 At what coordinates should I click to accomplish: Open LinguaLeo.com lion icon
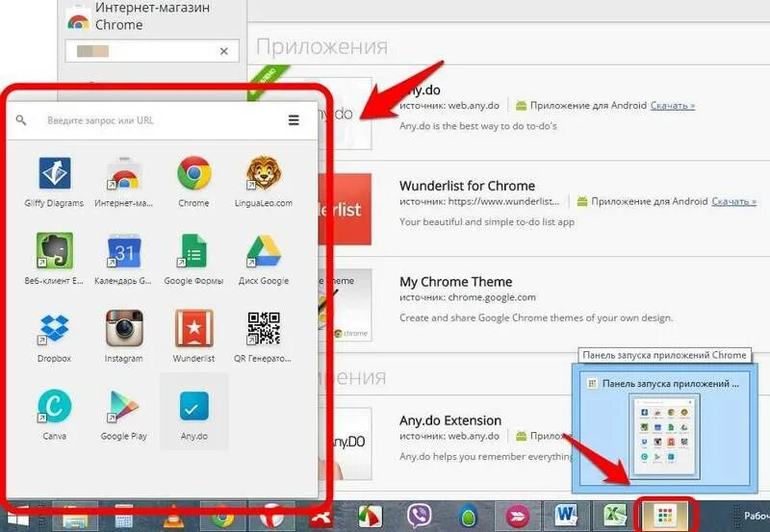tap(264, 173)
